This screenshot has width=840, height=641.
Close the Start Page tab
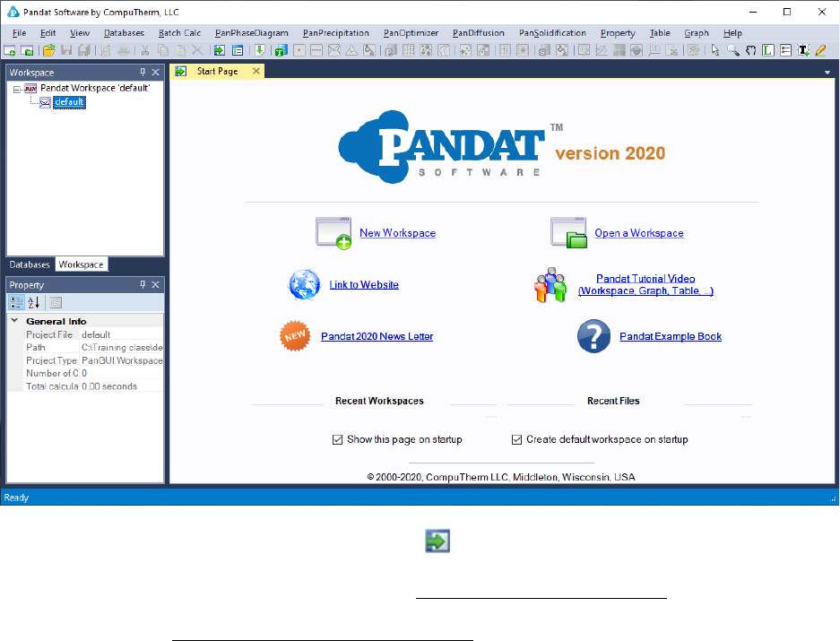point(256,71)
